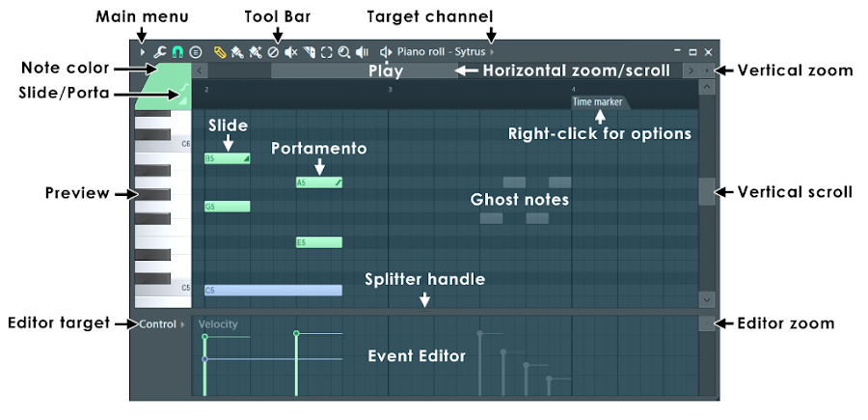The width and height of the screenshot is (868, 420).
Task: Select the Mute tool speaker icon
Action: pyautogui.click(x=291, y=52)
